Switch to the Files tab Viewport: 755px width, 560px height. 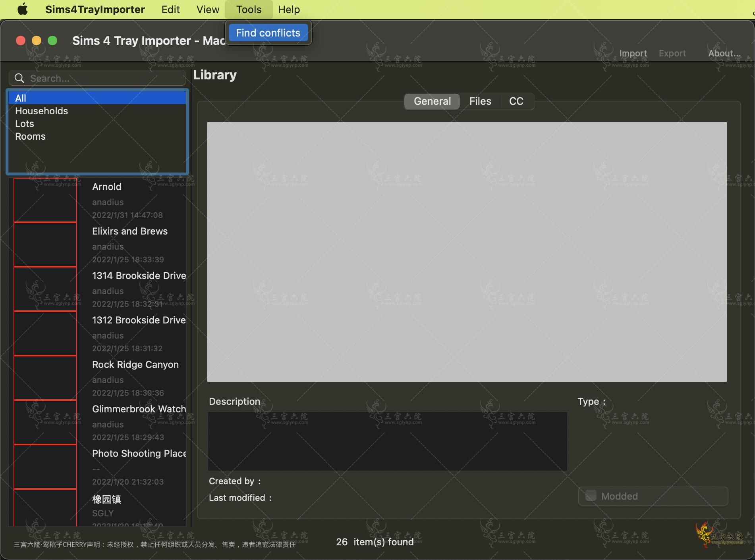480,101
